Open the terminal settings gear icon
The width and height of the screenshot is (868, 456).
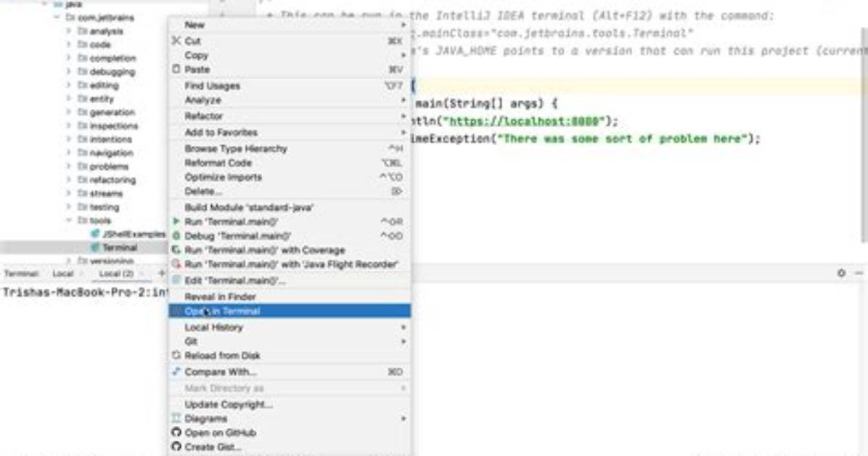(841, 272)
